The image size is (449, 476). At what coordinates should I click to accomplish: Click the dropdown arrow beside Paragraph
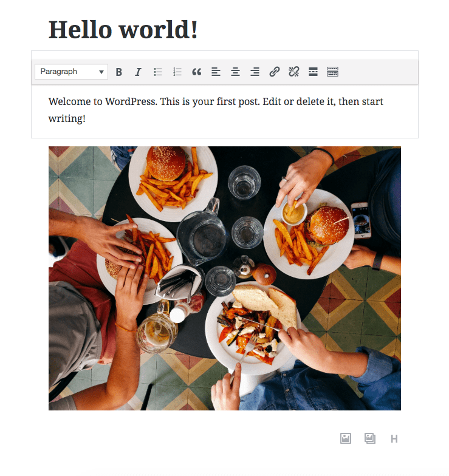pyautogui.click(x=101, y=72)
